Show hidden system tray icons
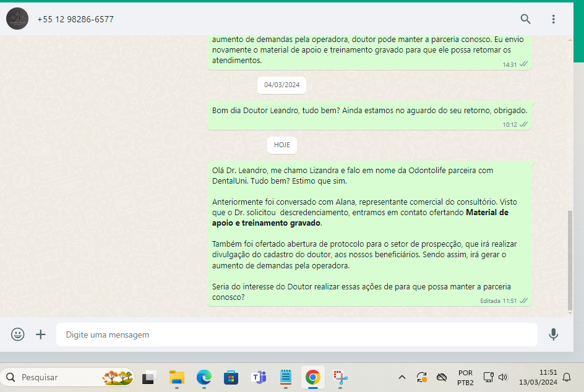Screen dimensions: 584x392 (x=402, y=377)
